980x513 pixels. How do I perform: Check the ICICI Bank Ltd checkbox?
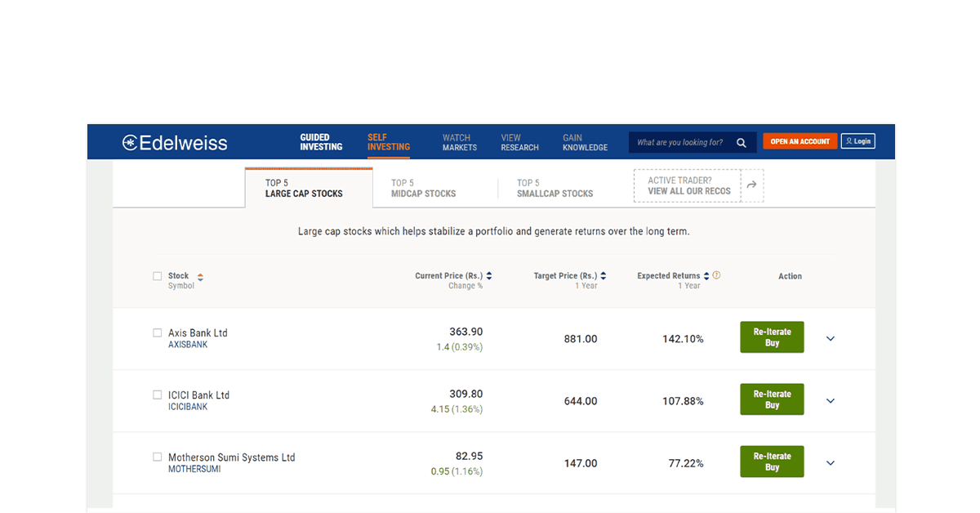(x=158, y=395)
